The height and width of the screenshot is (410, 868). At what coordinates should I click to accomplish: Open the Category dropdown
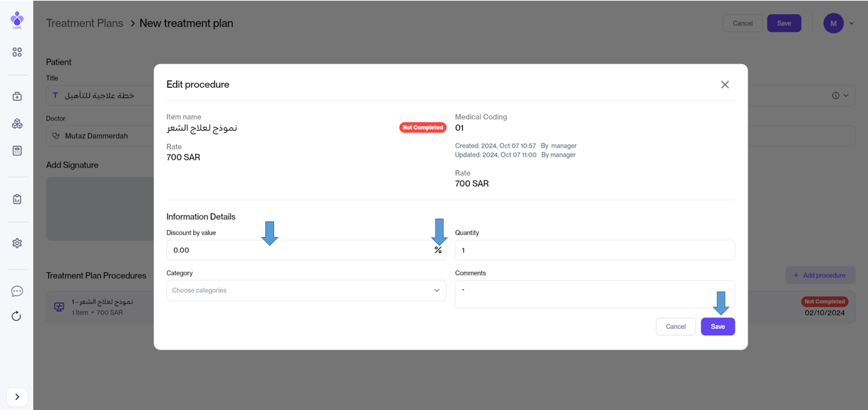tap(306, 290)
